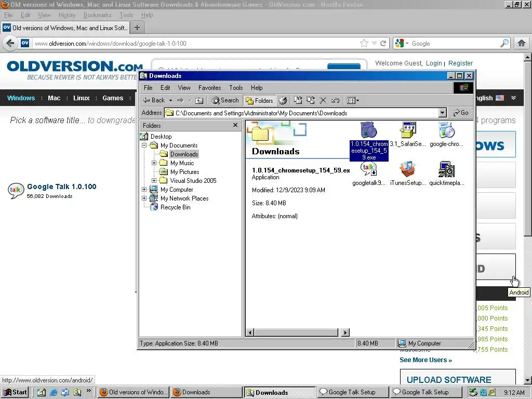
Task: Select the 3.1_SafariSe... installer icon
Action: coord(407,130)
